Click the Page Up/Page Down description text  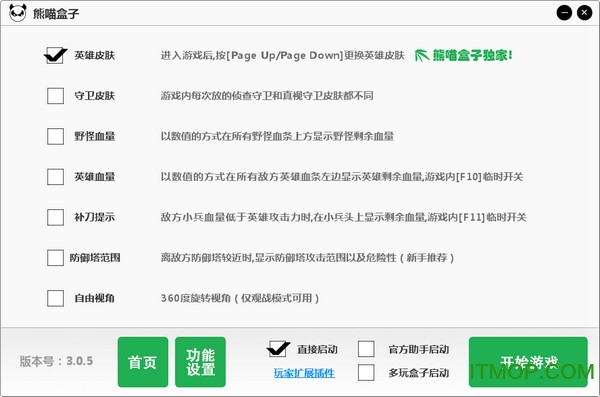point(282,56)
